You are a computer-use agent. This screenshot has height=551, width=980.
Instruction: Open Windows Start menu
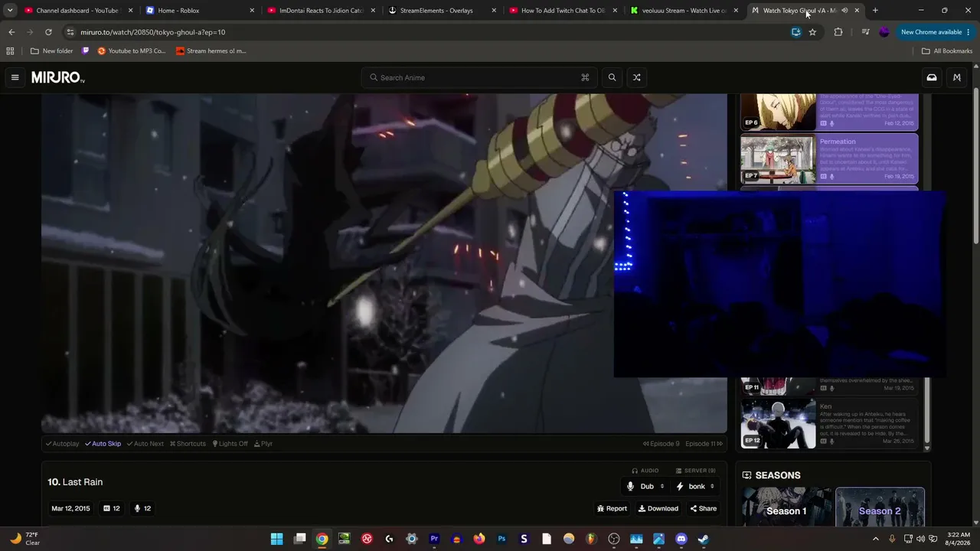click(276, 539)
